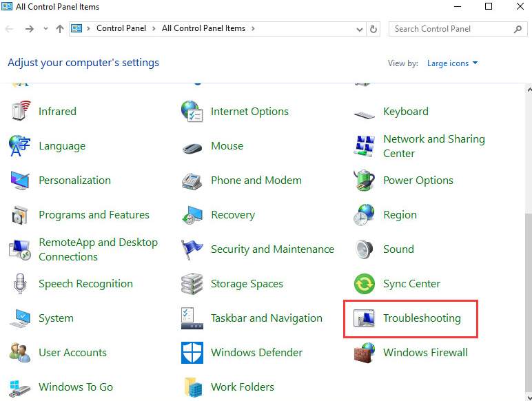This screenshot has width=532, height=401.
Task: Open the Programs and Features icon
Action: coord(20,215)
